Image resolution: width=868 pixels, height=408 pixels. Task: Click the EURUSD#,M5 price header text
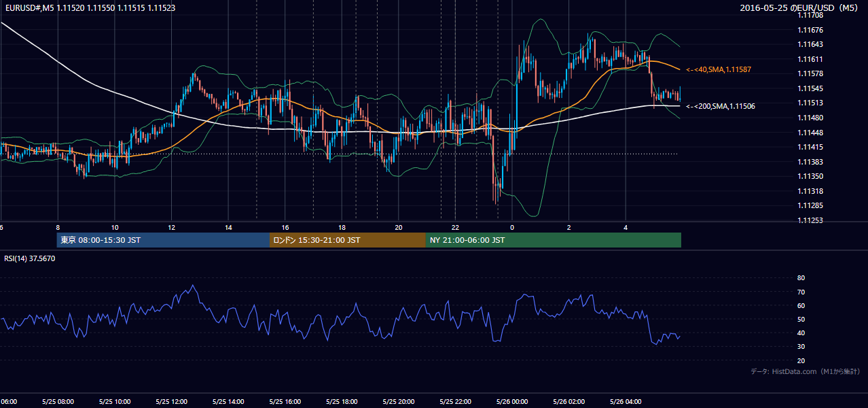click(x=90, y=7)
